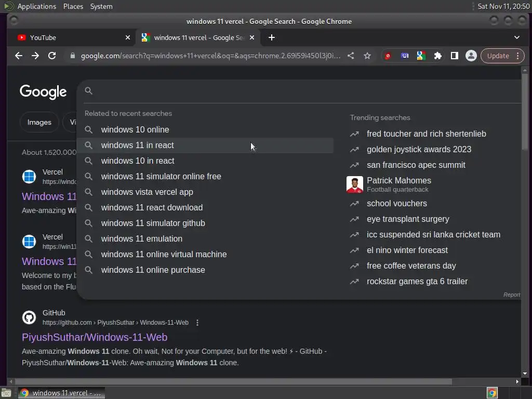Click the address bar URL
The width and height of the screenshot is (532, 399).
[x=210, y=56]
